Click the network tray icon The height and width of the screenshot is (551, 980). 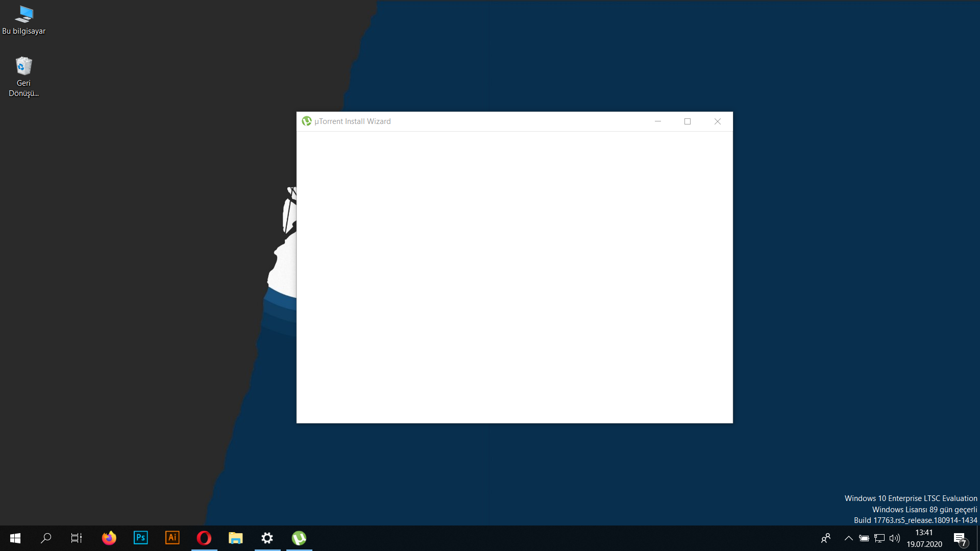879,538
